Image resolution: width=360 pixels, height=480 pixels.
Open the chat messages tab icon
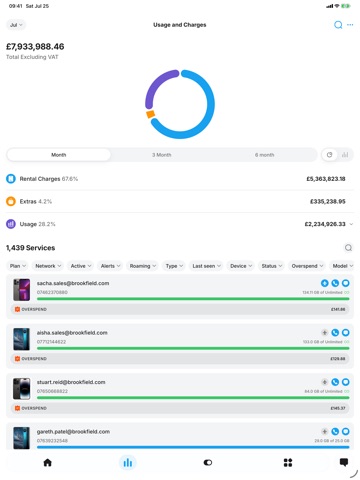pyautogui.click(x=344, y=462)
